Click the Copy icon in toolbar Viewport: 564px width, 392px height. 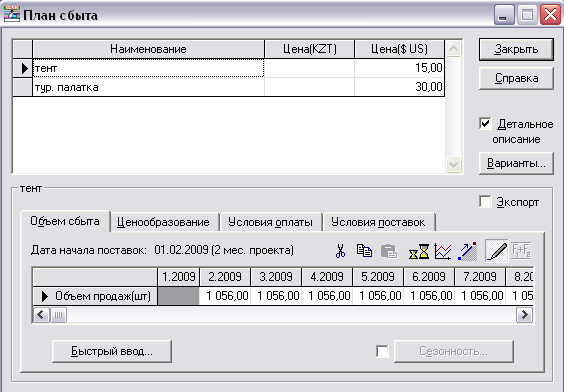point(364,251)
